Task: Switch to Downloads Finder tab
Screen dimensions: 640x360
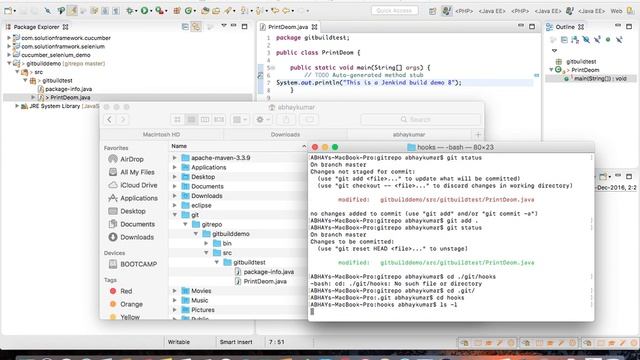Action: 285,134
